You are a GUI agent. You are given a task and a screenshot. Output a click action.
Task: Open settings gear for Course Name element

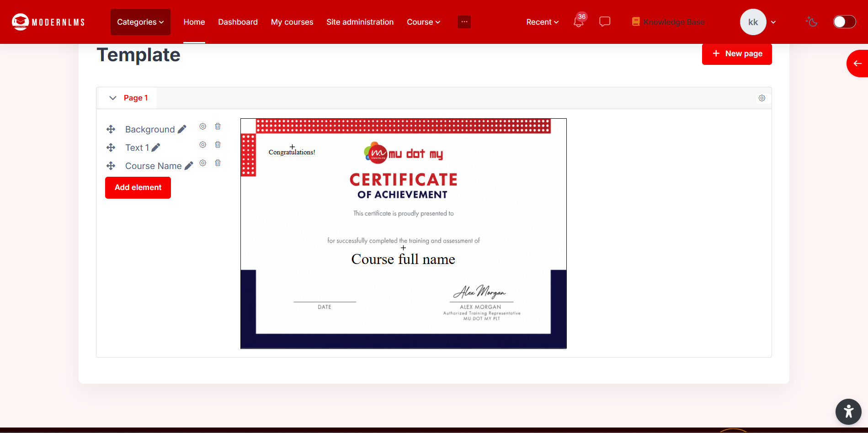tap(203, 163)
